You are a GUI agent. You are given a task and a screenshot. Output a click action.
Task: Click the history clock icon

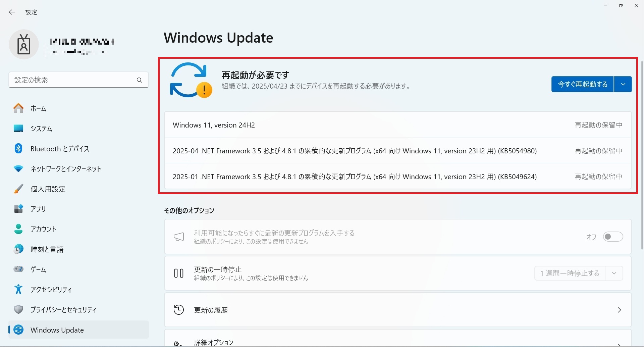coord(179,310)
